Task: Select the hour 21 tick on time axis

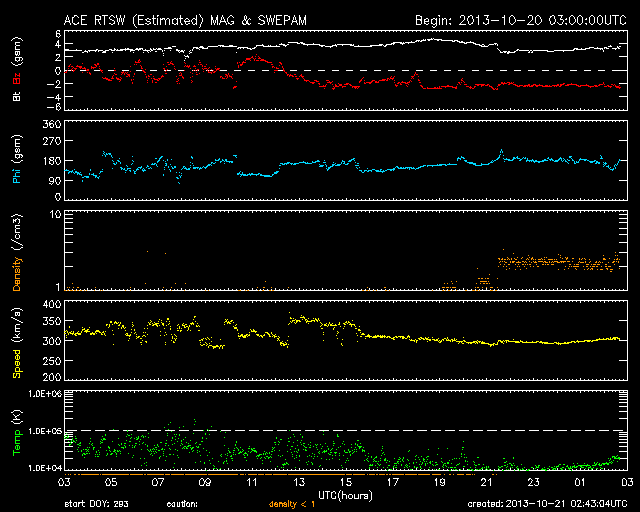Action: [486, 482]
